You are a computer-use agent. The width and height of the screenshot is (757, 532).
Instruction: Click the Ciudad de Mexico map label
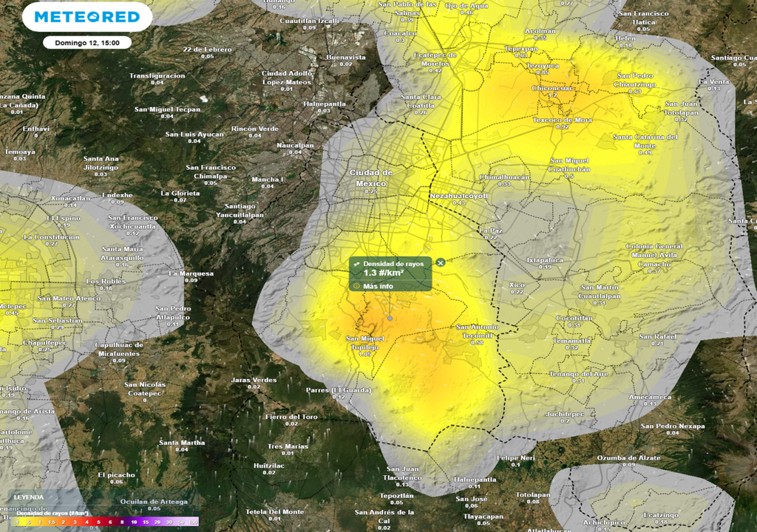click(371, 177)
